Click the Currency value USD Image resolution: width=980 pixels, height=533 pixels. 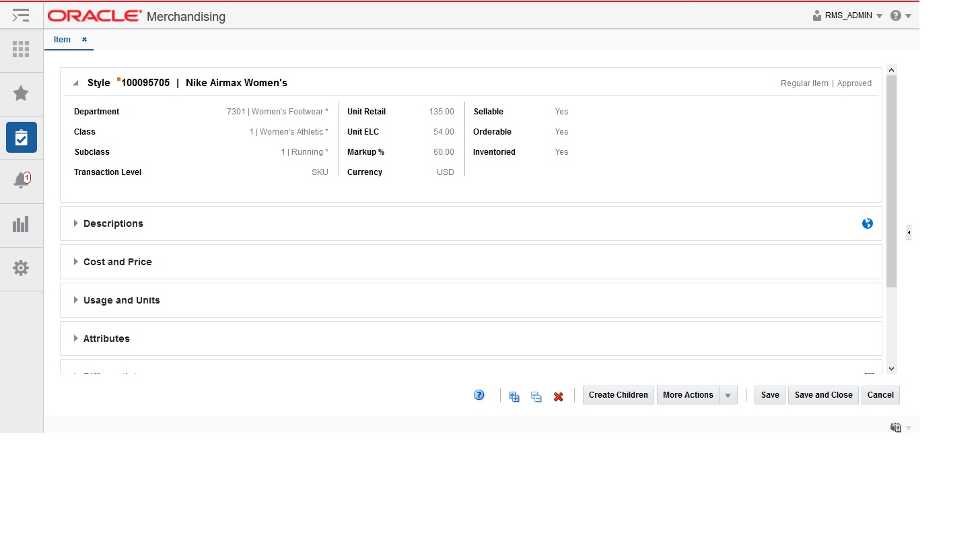446,172
